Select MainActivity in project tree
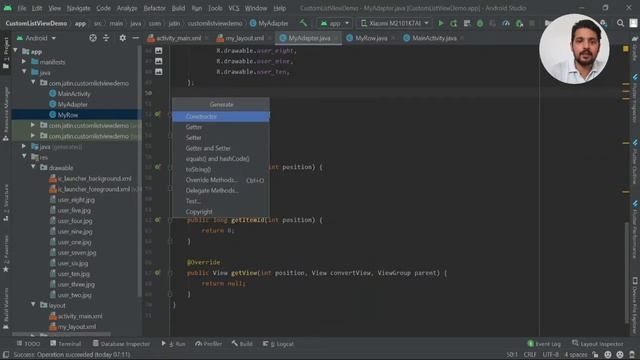Viewport: 640px width, 360px height. click(x=74, y=93)
